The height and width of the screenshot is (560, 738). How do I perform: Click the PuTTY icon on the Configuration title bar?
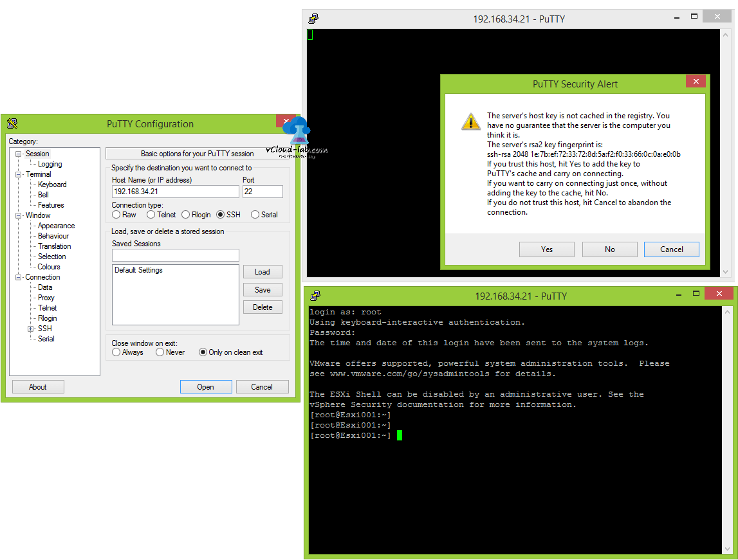(12, 123)
